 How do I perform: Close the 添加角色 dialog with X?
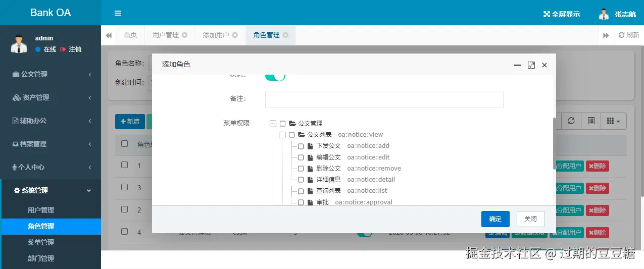[544, 65]
